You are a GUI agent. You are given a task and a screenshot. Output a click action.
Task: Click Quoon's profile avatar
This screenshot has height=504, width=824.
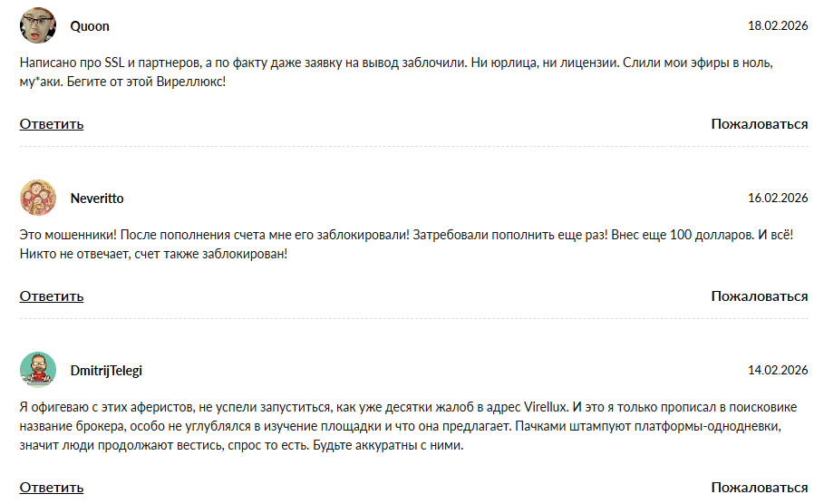38,25
